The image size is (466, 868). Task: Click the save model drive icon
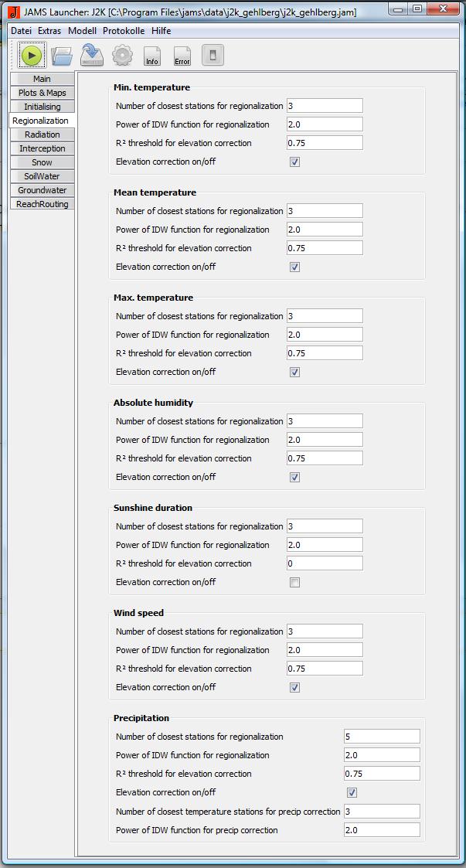point(93,56)
